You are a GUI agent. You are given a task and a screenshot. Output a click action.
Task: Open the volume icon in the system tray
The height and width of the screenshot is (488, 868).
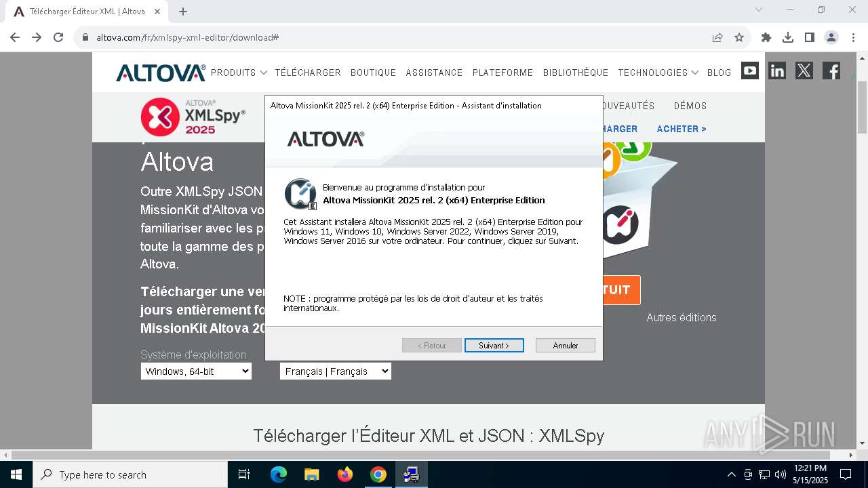780,474
